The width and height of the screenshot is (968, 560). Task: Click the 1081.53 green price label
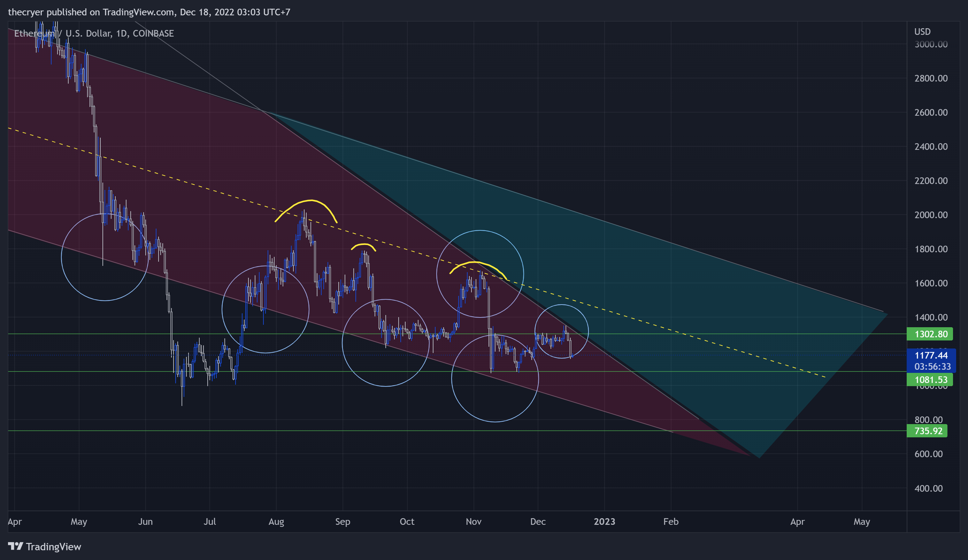pos(930,380)
